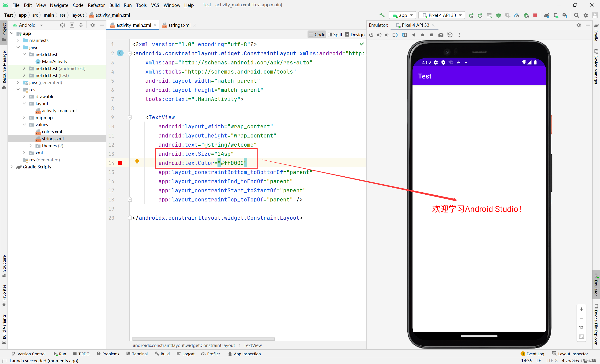Expand Gradle Scripts node
600x364 pixels.
(x=11, y=167)
